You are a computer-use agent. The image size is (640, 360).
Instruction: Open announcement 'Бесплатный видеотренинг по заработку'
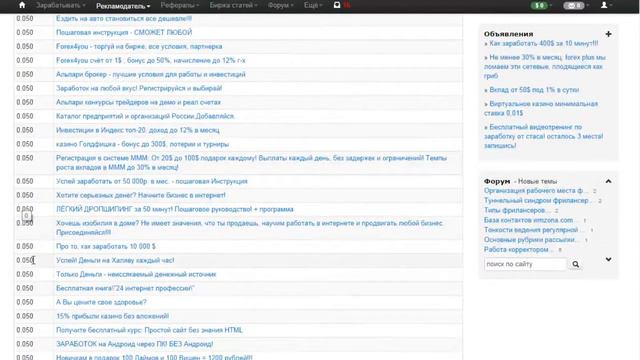[544, 136]
